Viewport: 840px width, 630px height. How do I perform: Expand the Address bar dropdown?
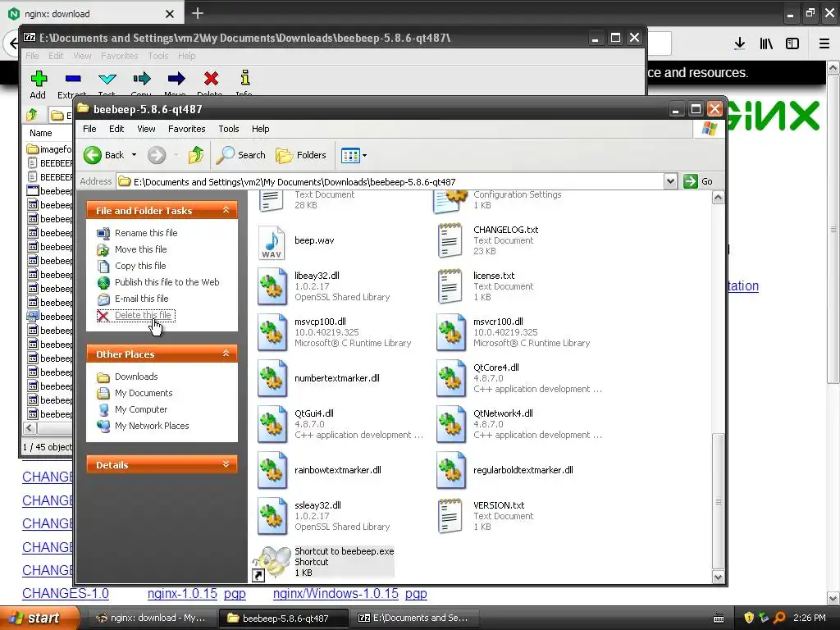pyautogui.click(x=670, y=181)
